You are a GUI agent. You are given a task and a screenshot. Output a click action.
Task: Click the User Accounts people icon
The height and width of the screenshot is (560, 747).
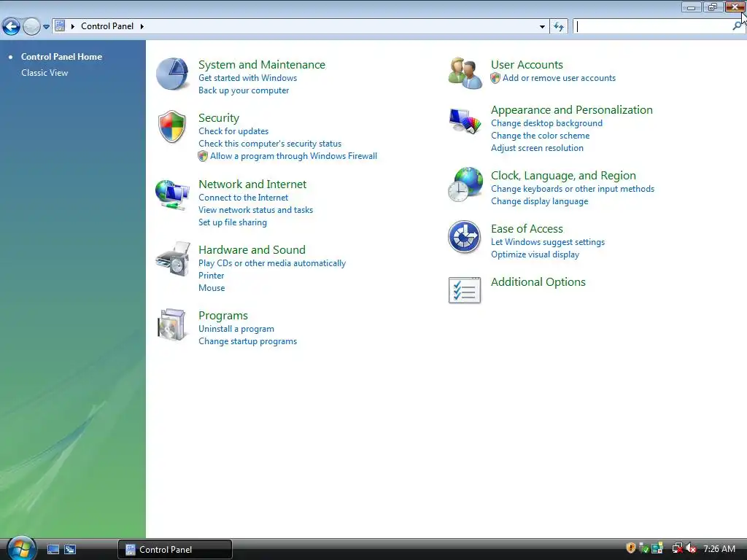pyautogui.click(x=465, y=73)
